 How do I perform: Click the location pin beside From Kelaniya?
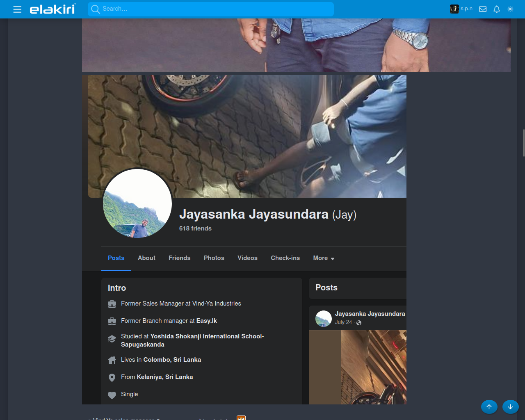point(112,377)
